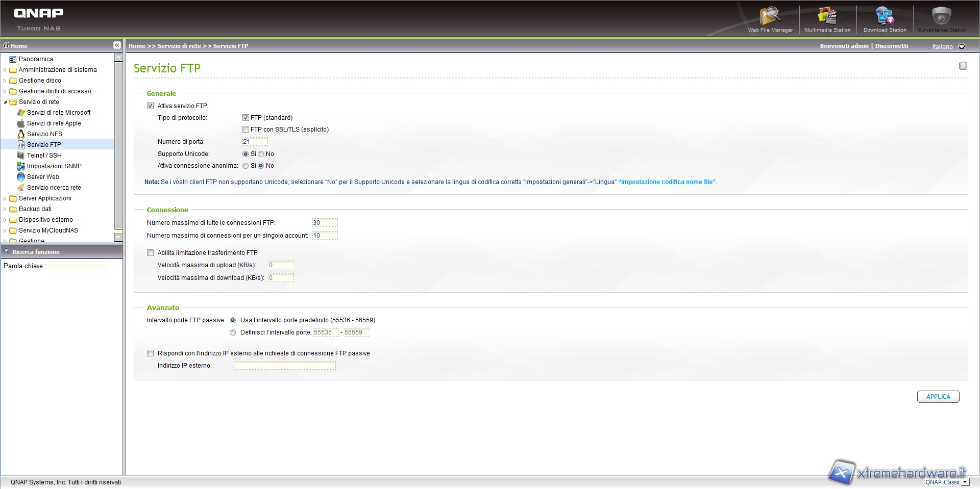Open Server Web in the sidebar tree

click(x=43, y=177)
